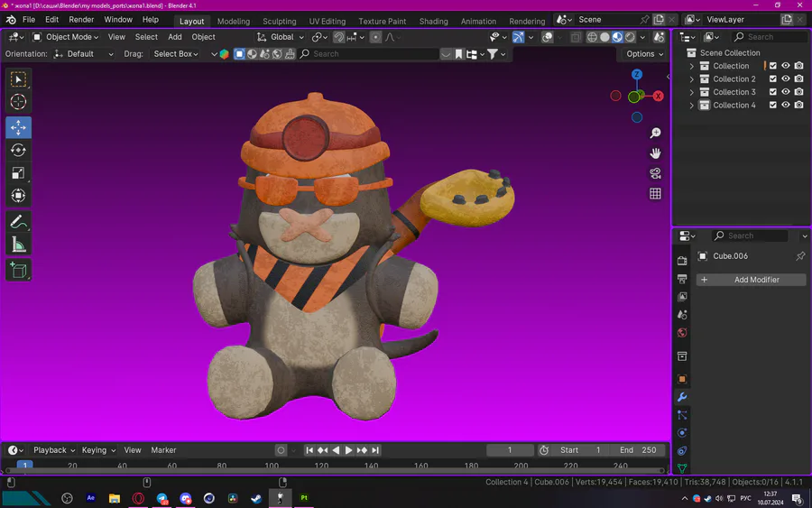
Task: Open the World properties tab
Action: click(682, 333)
